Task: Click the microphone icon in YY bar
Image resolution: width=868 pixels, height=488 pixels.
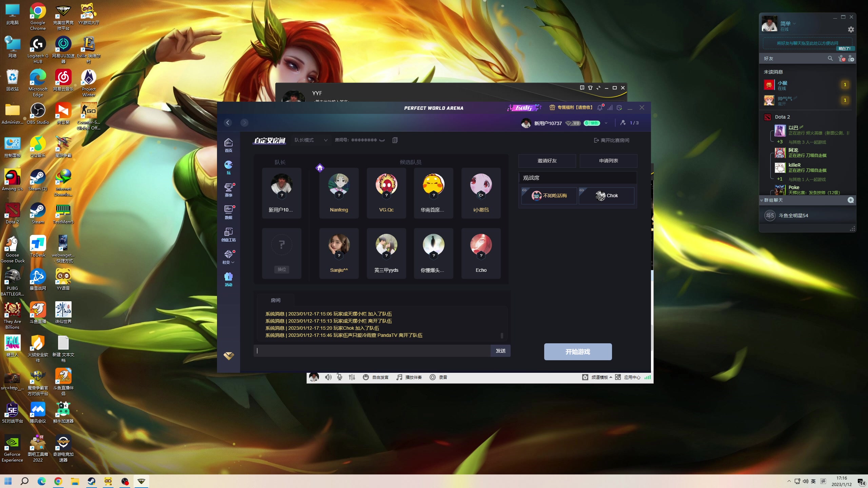Action: (340, 377)
